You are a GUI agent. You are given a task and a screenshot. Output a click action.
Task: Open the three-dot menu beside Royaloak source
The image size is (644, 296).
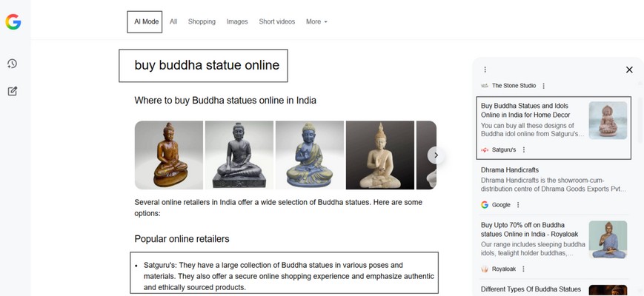pyautogui.click(x=523, y=269)
